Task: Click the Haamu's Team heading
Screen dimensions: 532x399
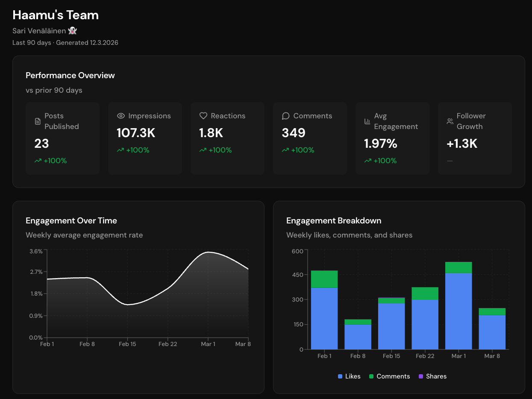Action: coord(55,15)
